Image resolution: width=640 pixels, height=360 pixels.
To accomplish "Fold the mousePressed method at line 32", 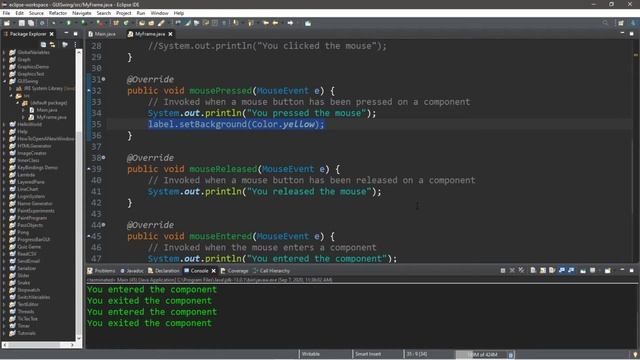I will coord(89,90).
